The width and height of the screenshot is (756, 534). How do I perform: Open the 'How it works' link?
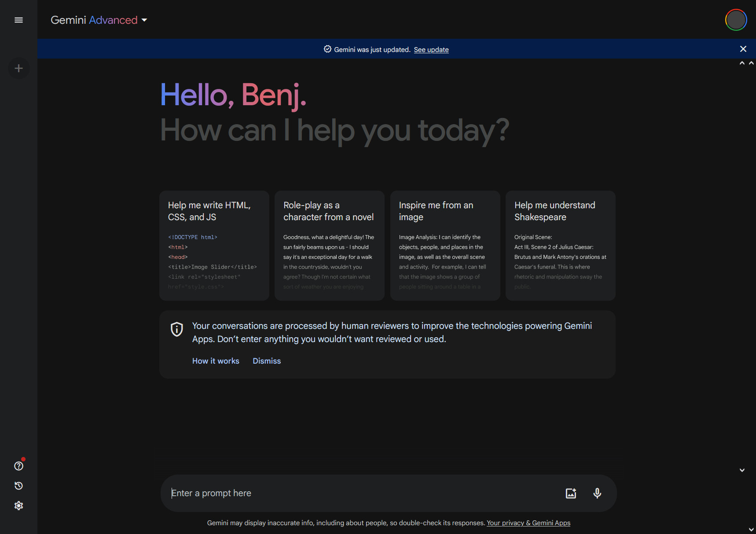pos(215,361)
